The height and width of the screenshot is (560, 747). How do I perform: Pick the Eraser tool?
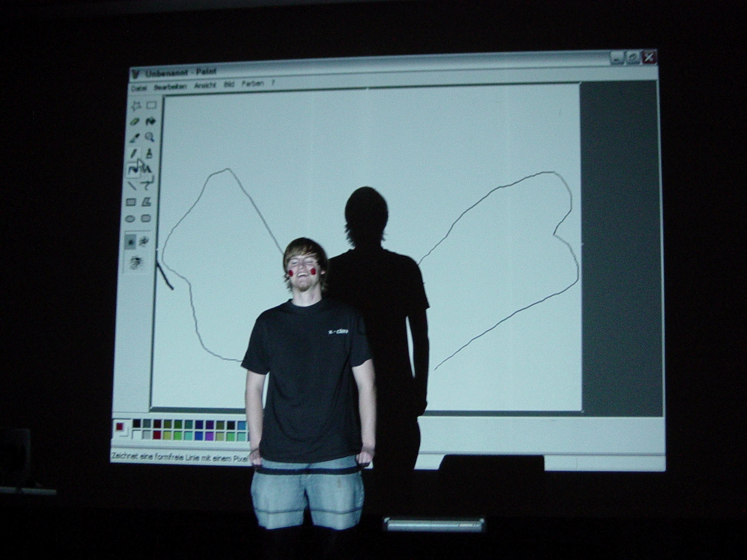click(135, 122)
